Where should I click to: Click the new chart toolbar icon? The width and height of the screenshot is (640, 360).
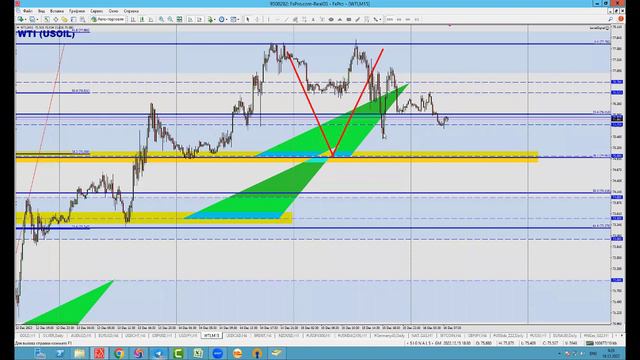[20, 19]
